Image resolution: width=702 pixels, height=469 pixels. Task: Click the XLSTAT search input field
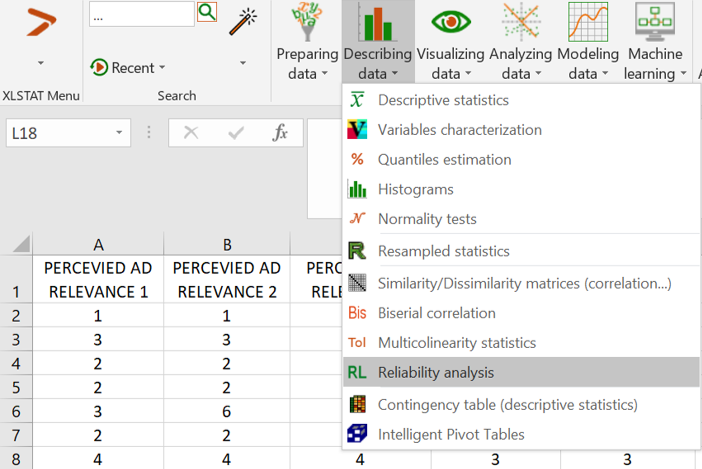click(x=141, y=14)
